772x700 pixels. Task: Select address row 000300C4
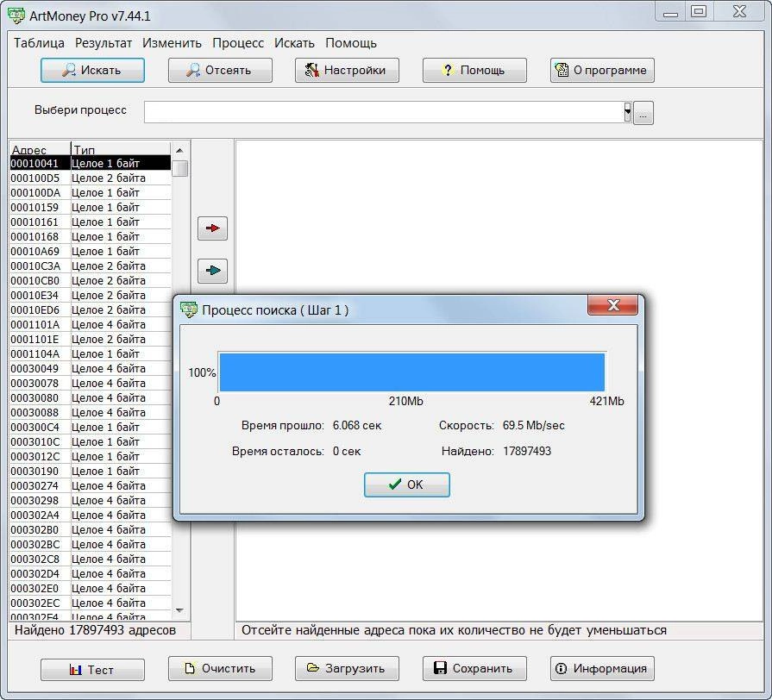(91, 428)
